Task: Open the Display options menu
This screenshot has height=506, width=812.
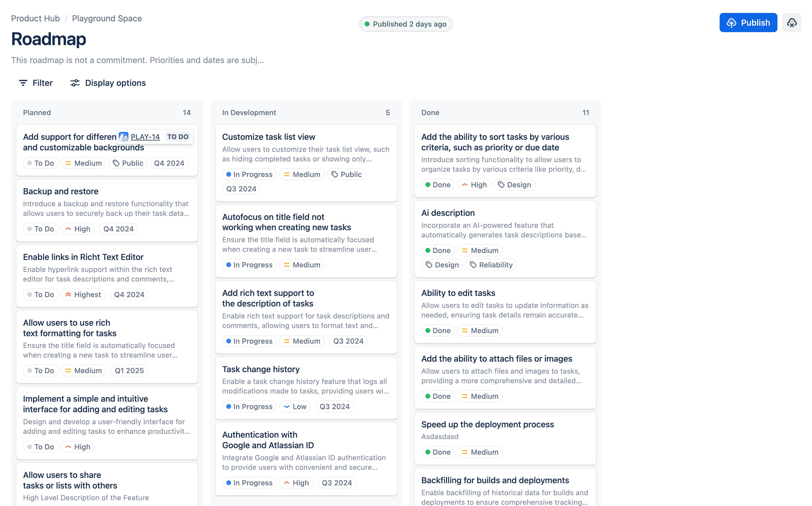Action: (x=115, y=83)
